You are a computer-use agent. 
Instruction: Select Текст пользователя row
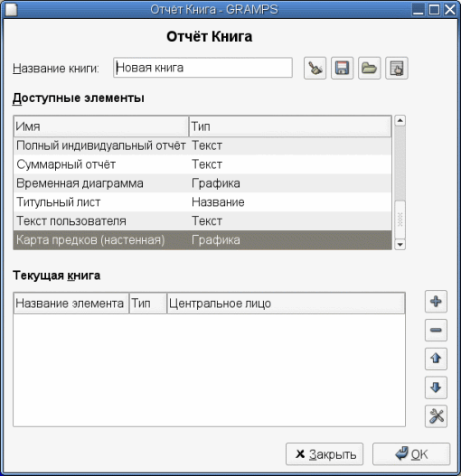pyautogui.click(x=202, y=221)
